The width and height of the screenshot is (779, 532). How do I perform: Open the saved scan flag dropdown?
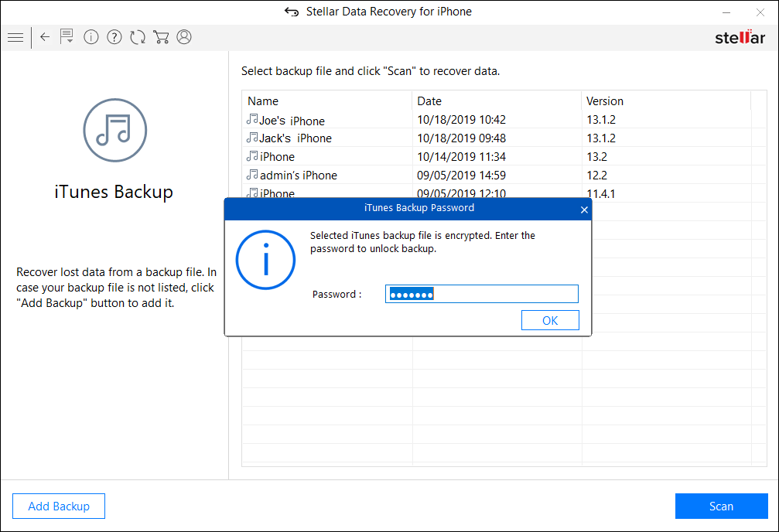pyautogui.click(x=67, y=37)
